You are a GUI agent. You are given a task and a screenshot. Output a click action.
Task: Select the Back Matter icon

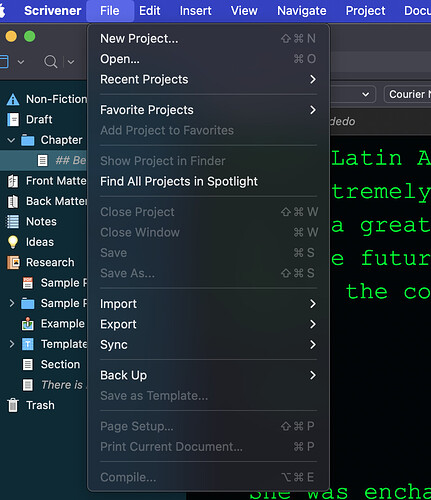[x=13, y=201]
